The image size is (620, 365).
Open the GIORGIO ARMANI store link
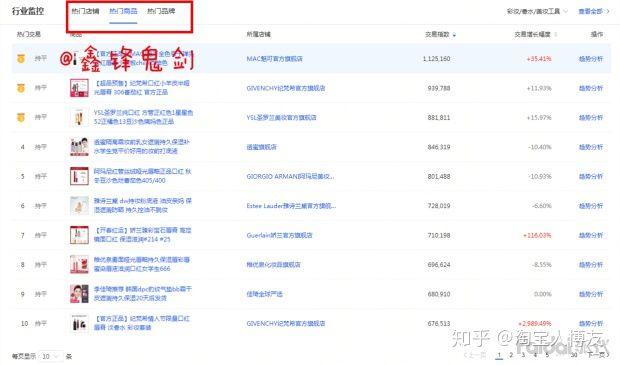point(290,176)
